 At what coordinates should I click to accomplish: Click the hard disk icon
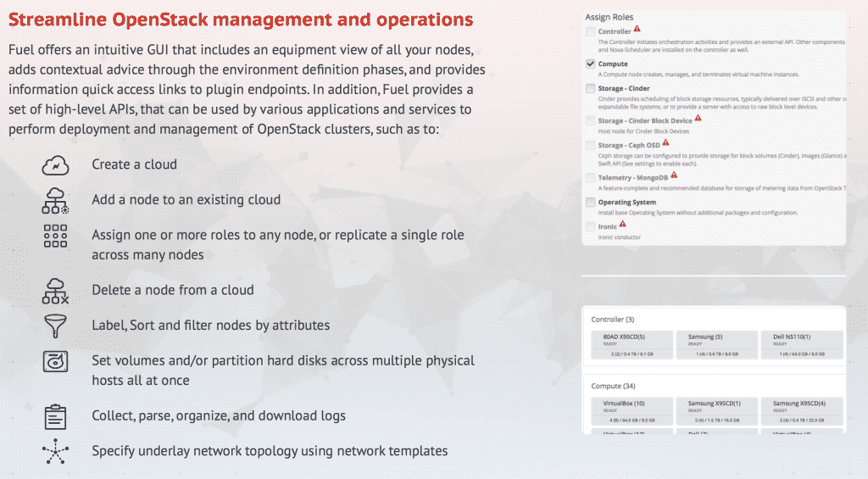[x=55, y=362]
